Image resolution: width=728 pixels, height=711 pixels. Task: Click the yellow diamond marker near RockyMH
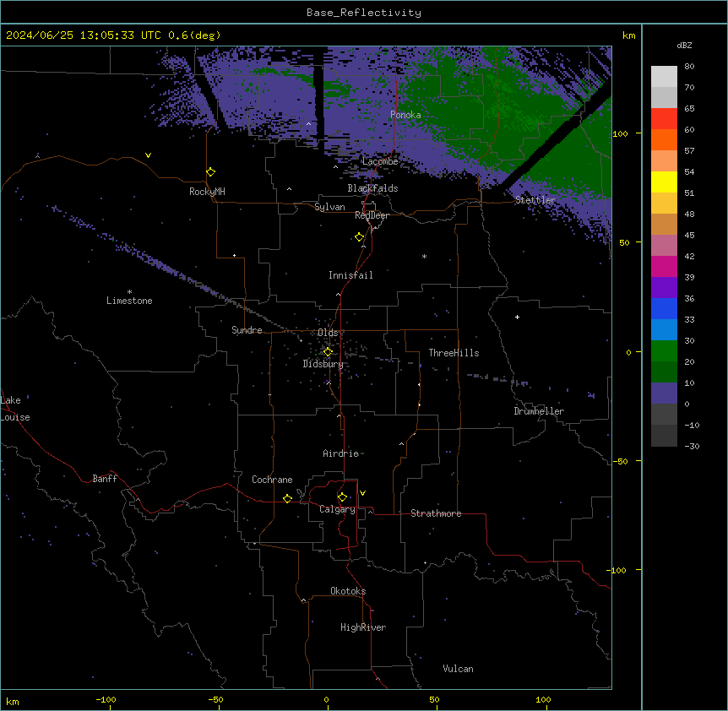point(211,172)
